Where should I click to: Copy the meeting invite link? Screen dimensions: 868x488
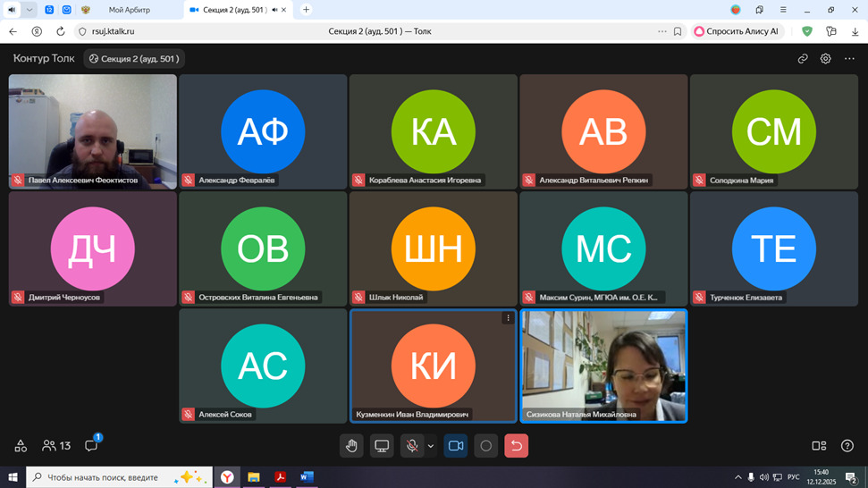803,59
